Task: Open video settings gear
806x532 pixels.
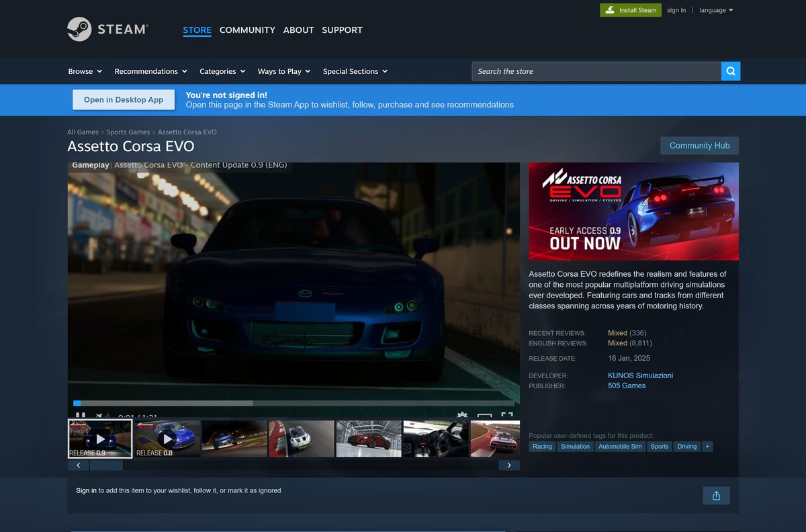Action: click(x=461, y=416)
